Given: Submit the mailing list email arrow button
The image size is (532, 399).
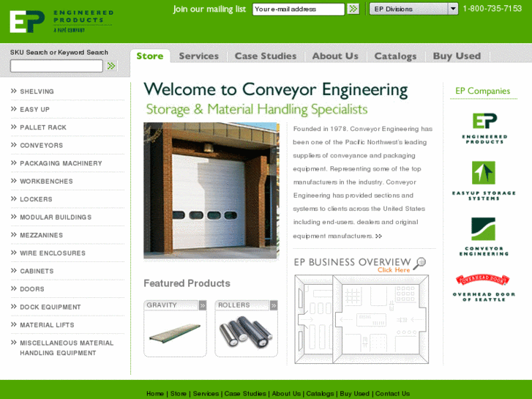Looking at the screenshot, I should [353, 9].
